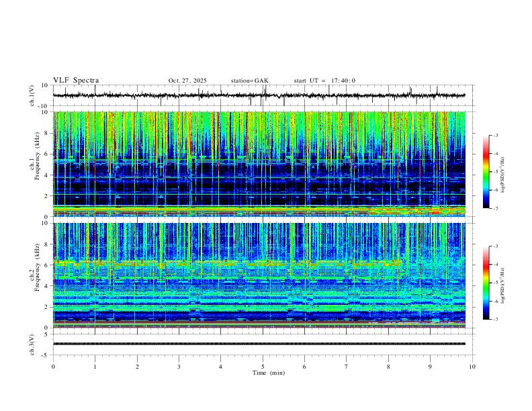Click the 'ch.1(V)' waveform axis label
This screenshot has height=411, width=532.
32,95
